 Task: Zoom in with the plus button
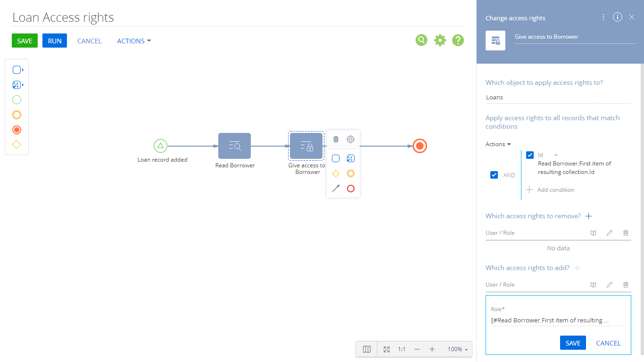tap(432, 349)
